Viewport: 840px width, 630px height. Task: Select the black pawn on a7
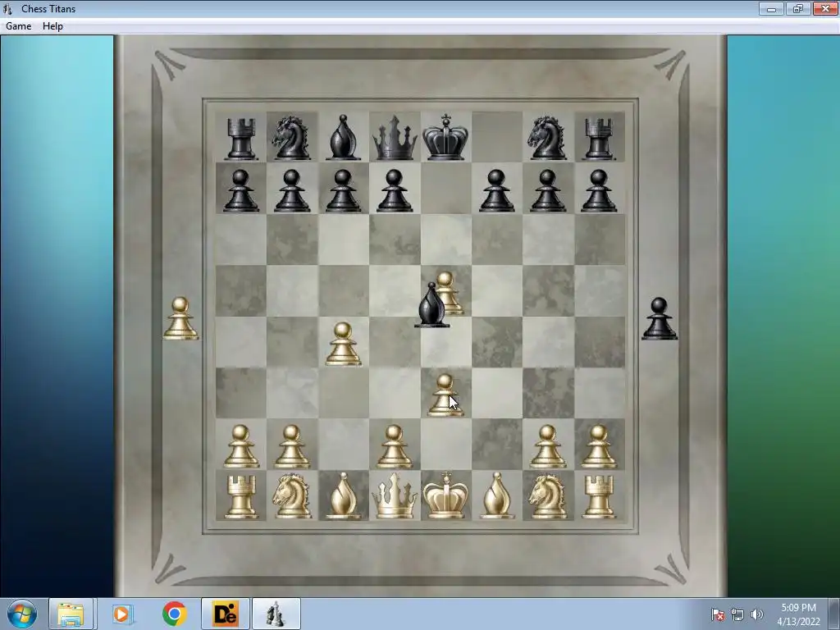point(240,190)
